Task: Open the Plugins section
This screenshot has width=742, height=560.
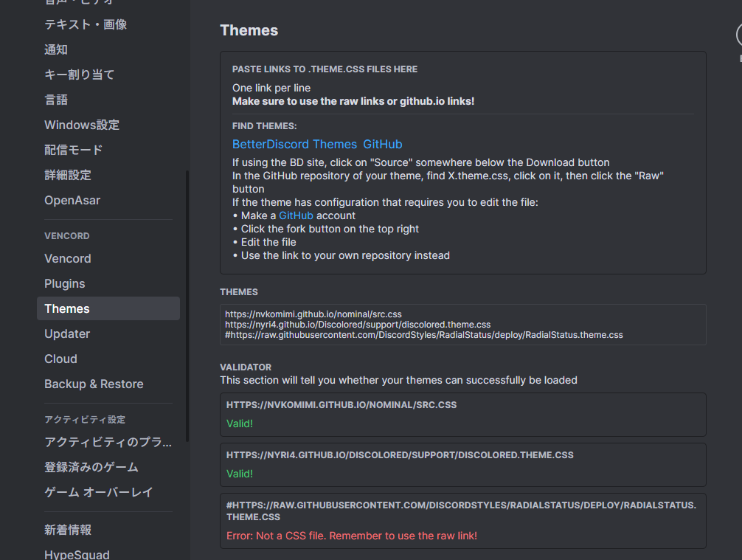Action: pos(64,283)
